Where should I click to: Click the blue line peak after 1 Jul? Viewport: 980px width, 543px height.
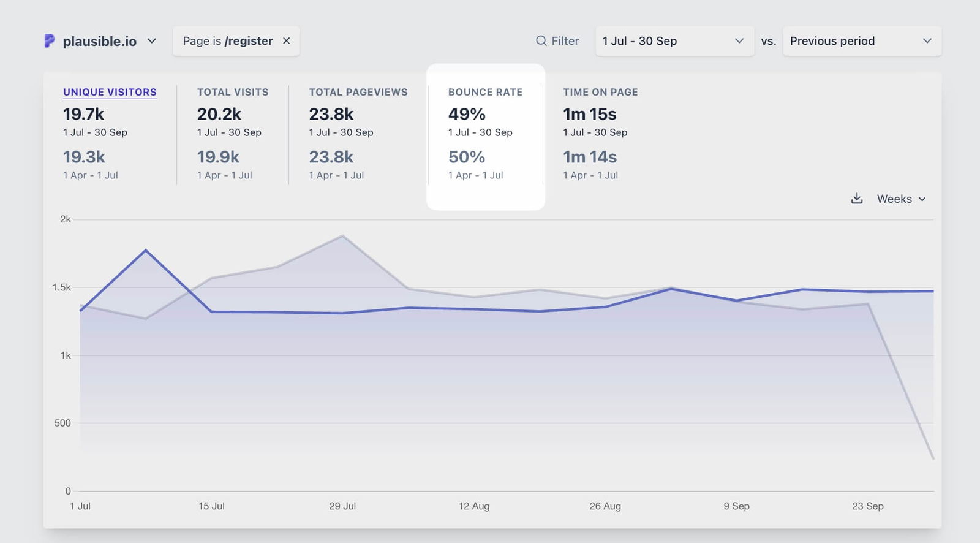point(146,250)
